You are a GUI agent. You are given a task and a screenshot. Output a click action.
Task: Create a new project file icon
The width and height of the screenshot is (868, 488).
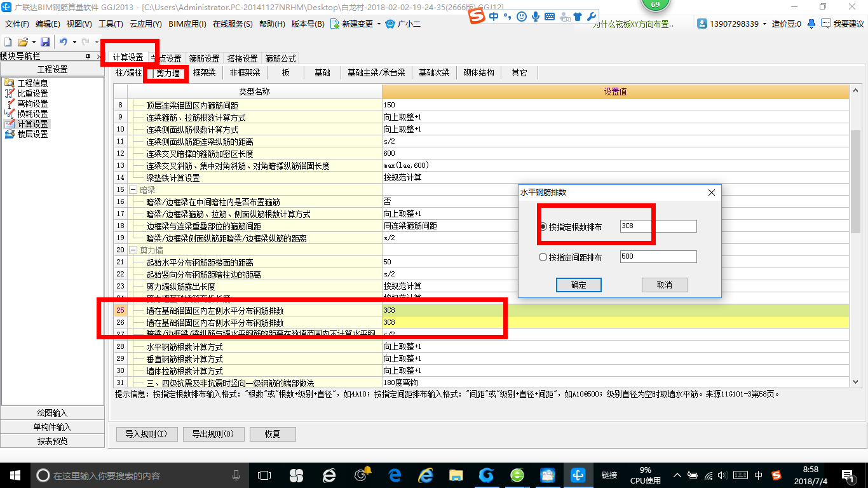[8, 42]
